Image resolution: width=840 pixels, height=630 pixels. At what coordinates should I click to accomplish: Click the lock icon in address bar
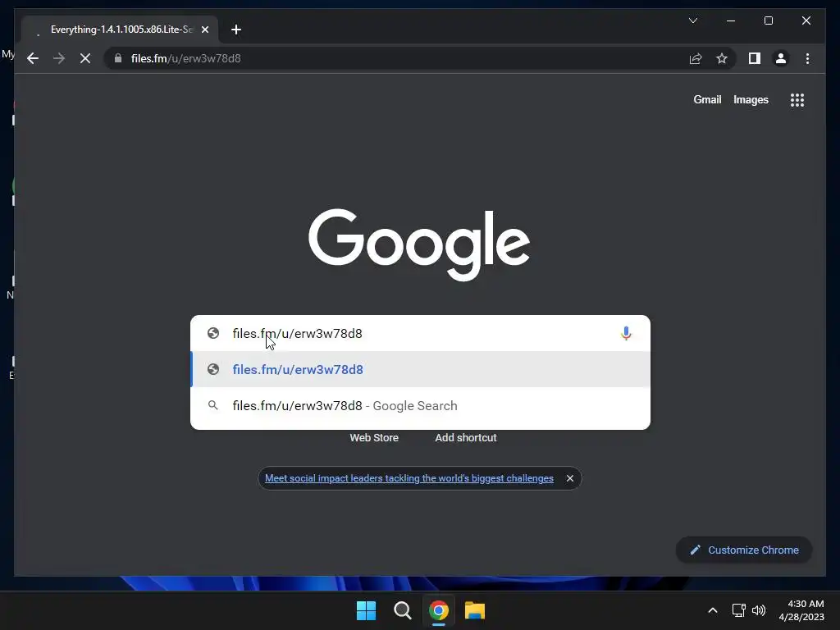pos(118,58)
